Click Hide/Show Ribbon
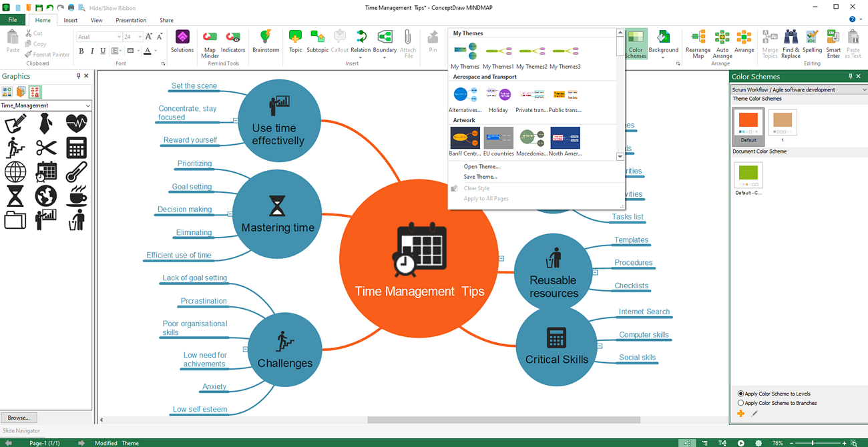The height and width of the screenshot is (447, 868). point(112,8)
